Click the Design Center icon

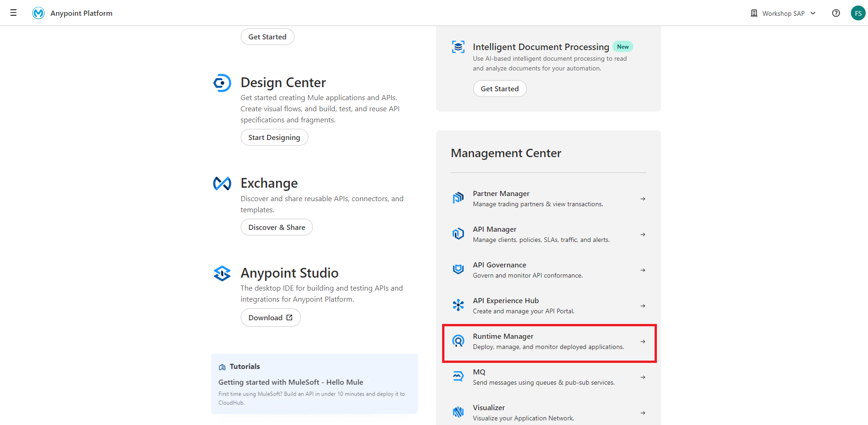coord(222,83)
